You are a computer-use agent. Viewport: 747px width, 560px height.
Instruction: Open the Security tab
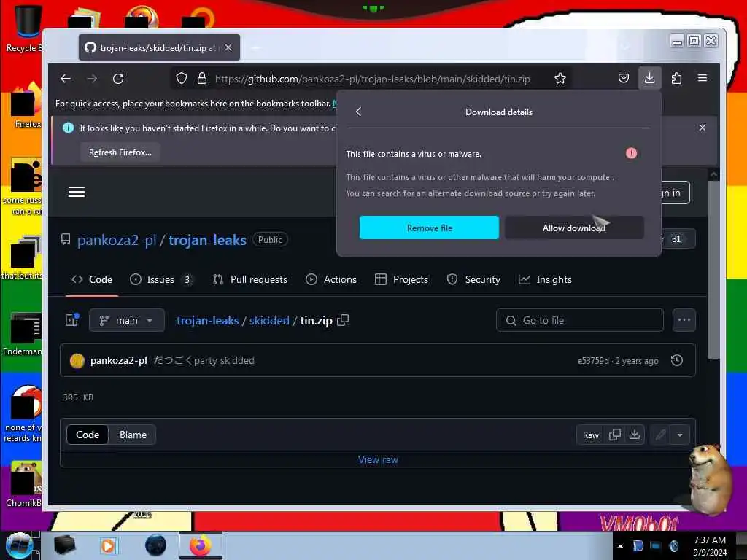coord(474,279)
